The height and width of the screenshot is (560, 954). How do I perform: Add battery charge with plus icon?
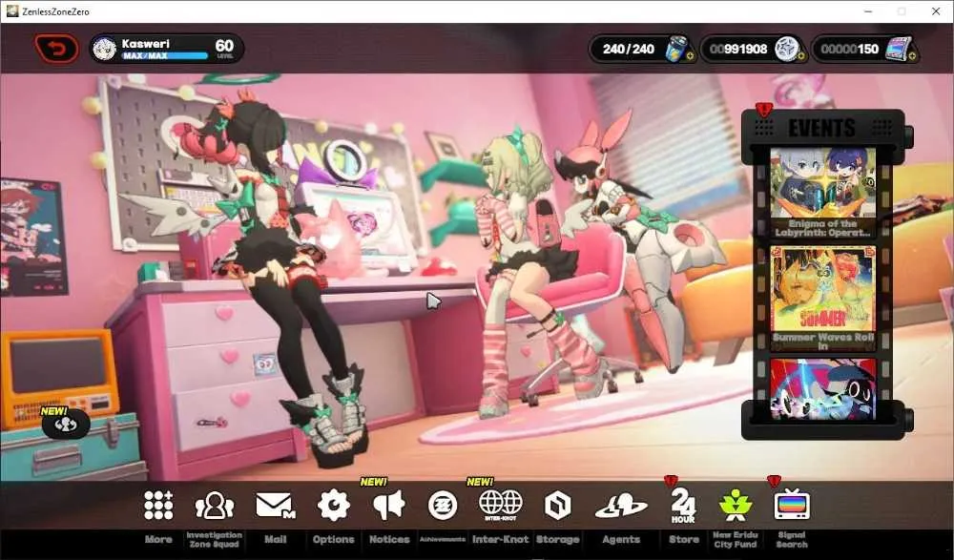(690, 56)
